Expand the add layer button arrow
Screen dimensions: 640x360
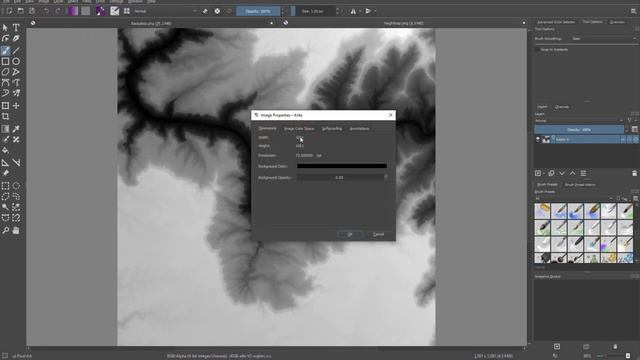544,173
